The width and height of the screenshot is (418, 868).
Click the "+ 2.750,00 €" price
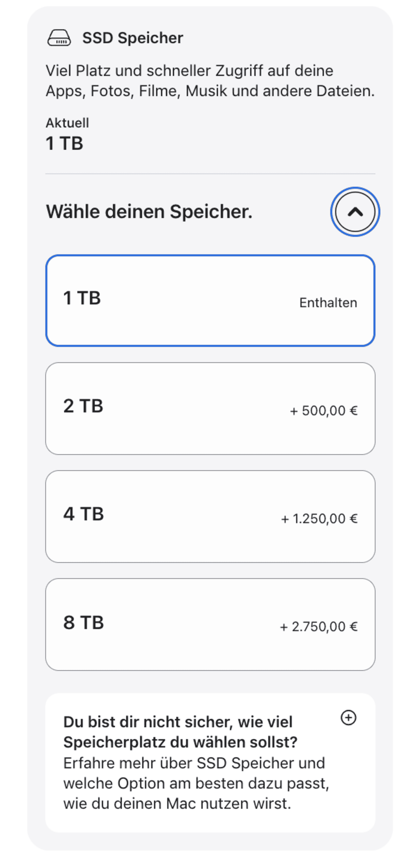[319, 627]
